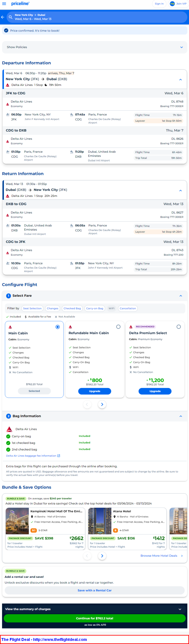Collapse the departure flight details
The height and width of the screenshot is (644, 189).
tap(181, 79)
